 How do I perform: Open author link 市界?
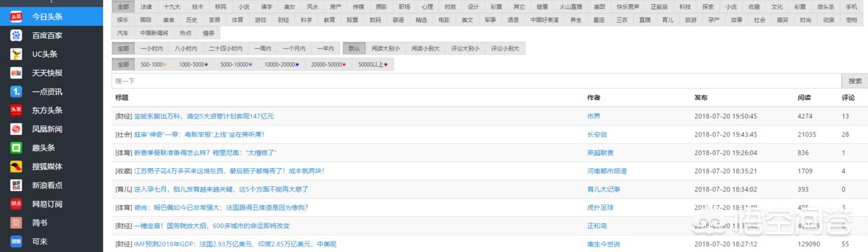594,116
